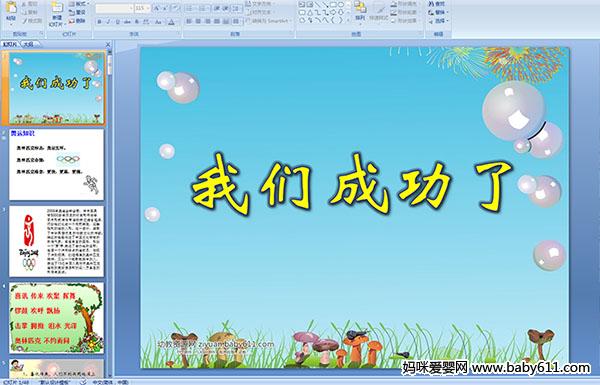Image resolution: width=600 pixels, height=385 pixels.
Task: Click the Convert to SmartArt button
Action: pyautogui.click(x=269, y=21)
